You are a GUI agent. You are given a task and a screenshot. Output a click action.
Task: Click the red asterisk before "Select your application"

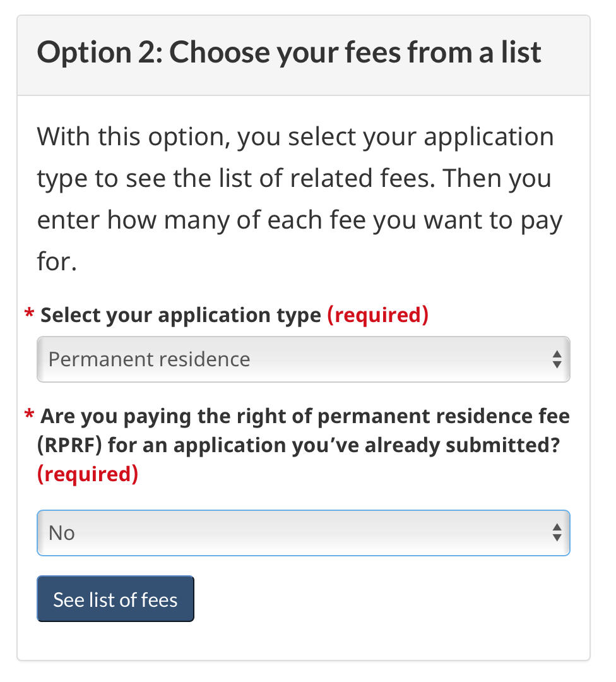point(29,314)
